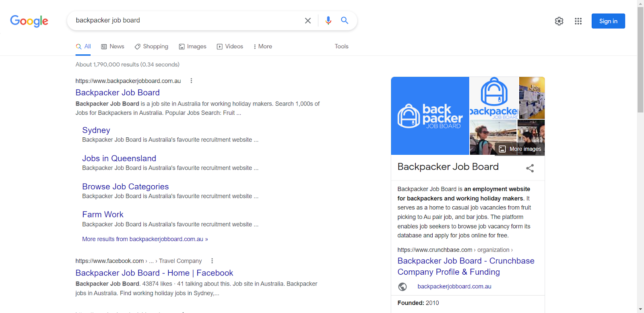Click globe icon beside backpackerjobboard.com.au

click(402, 286)
